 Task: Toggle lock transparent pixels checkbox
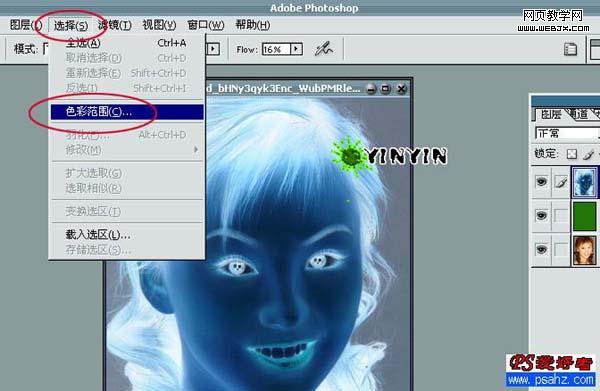point(572,154)
